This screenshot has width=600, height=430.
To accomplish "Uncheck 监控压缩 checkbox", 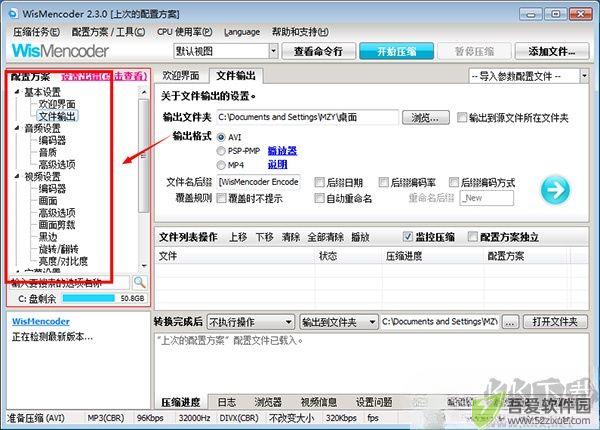I will 408,237.
